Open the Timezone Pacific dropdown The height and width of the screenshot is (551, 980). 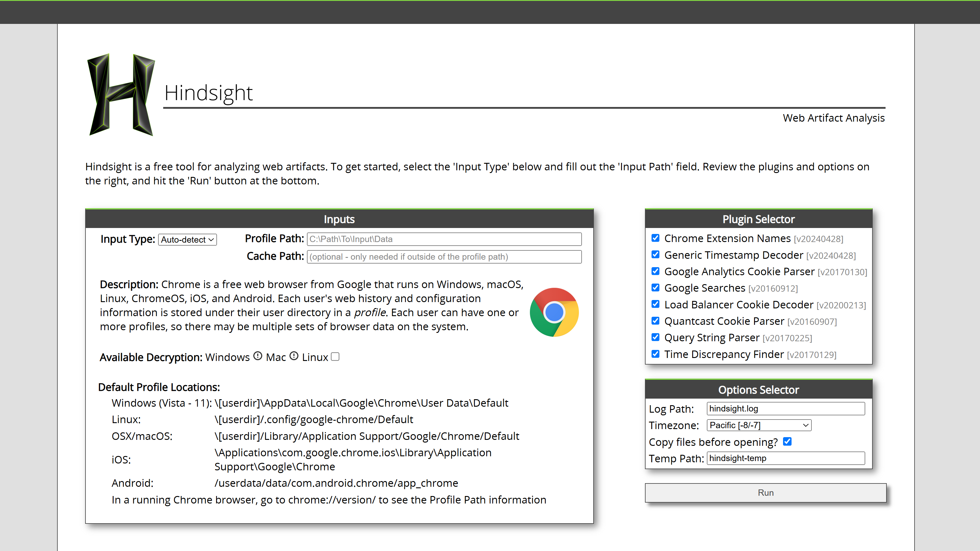(x=759, y=425)
